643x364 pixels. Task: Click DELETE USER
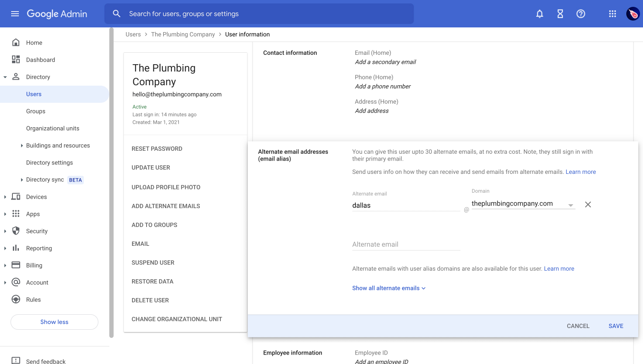click(x=150, y=300)
